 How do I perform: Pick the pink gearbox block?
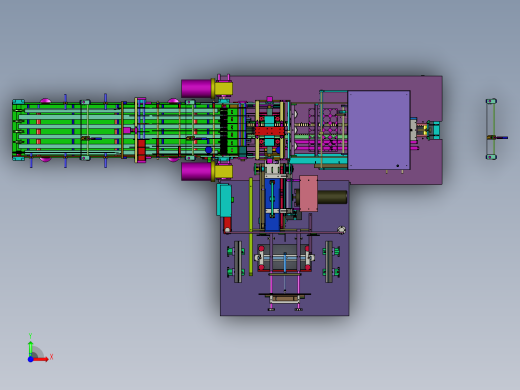pos(309,194)
